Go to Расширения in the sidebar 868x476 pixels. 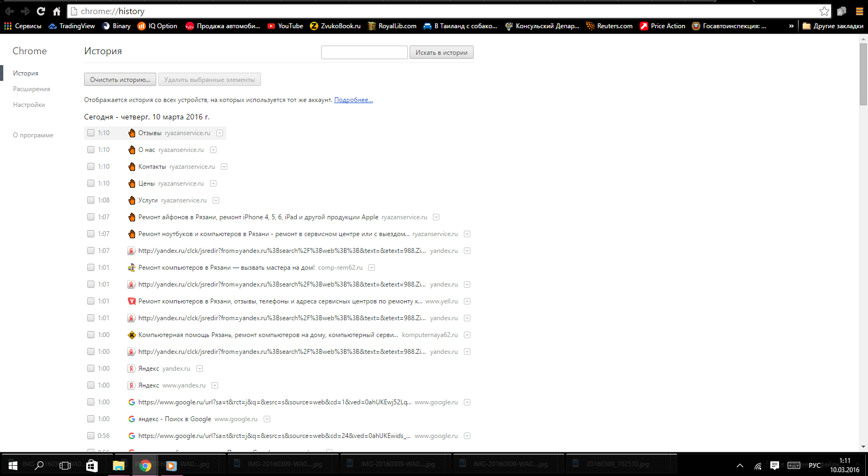[x=31, y=89]
